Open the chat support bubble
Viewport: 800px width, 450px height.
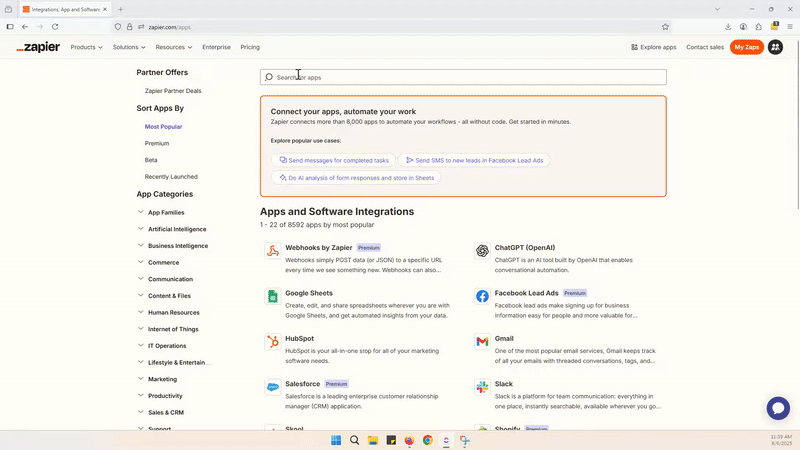coord(778,408)
